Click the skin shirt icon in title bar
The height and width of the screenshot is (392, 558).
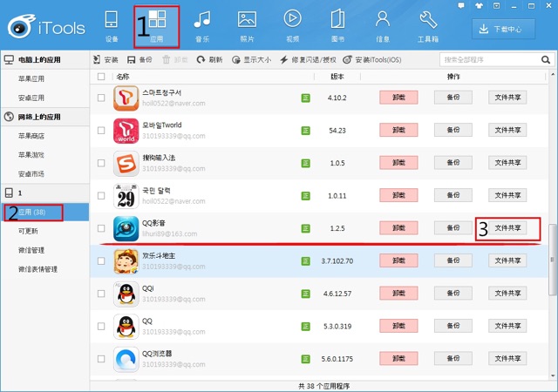[479, 6]
